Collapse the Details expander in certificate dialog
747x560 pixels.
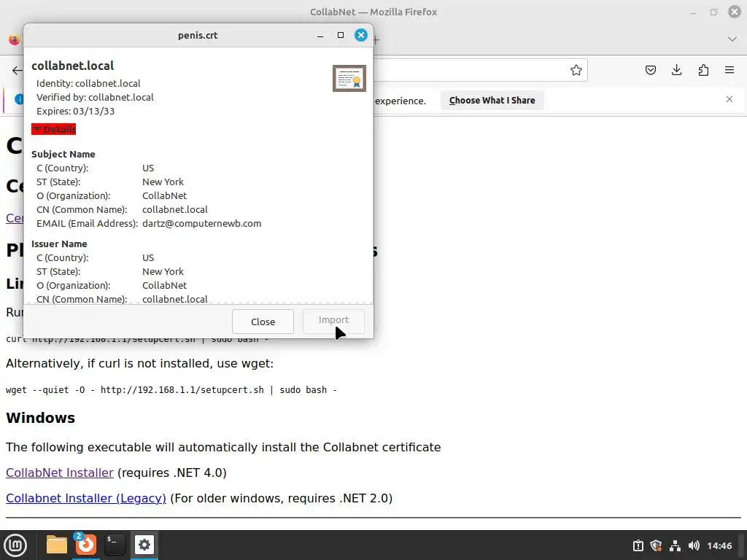[53, 129]
